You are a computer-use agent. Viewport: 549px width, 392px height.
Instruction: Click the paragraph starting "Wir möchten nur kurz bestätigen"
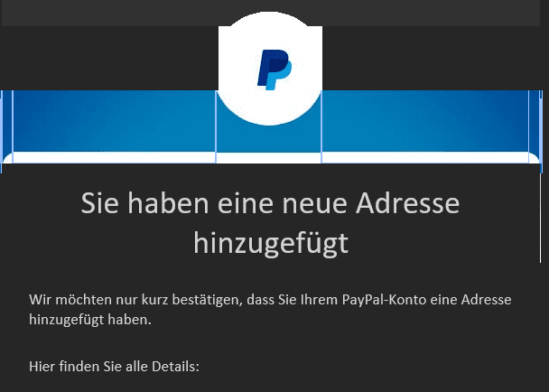(x=270, y=309)
